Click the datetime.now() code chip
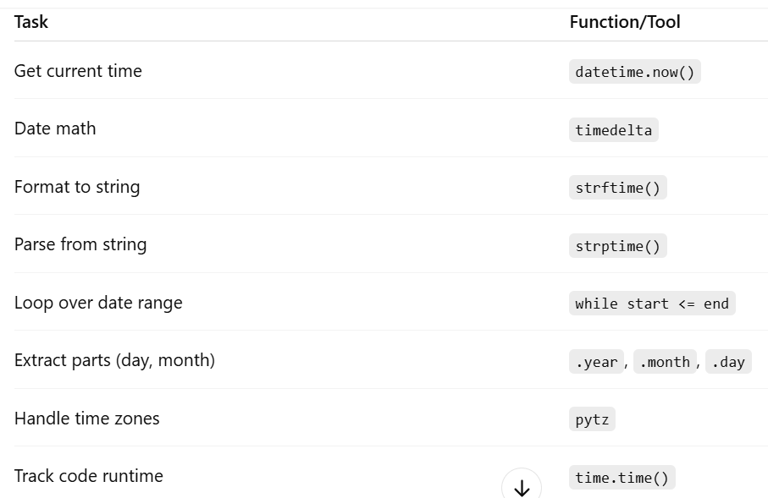 tap(635, 72)
